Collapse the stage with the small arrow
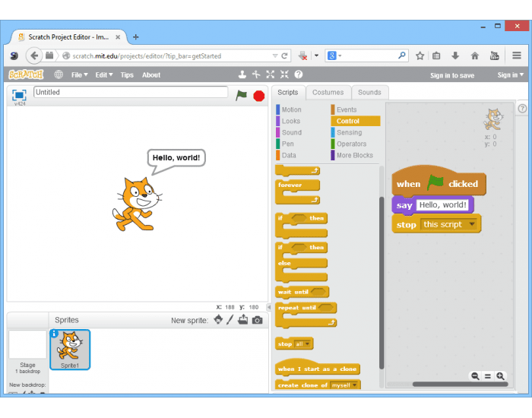 [269, 307]
